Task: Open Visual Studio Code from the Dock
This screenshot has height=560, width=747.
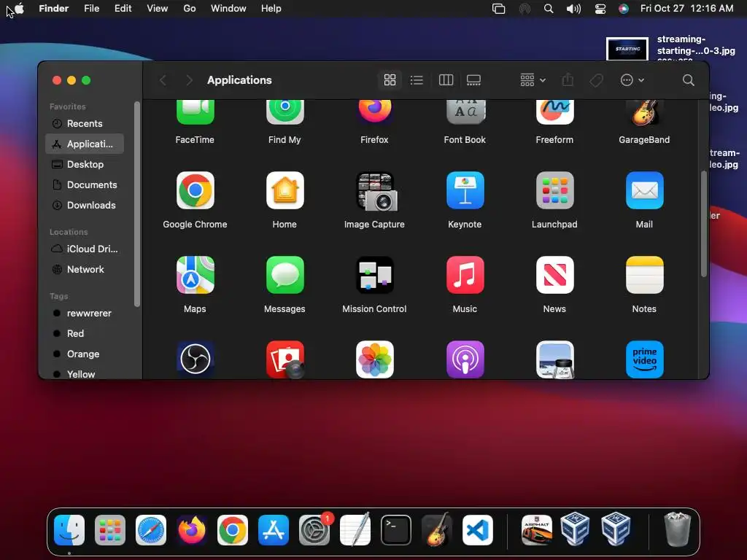Action: (x=477, y=530)
